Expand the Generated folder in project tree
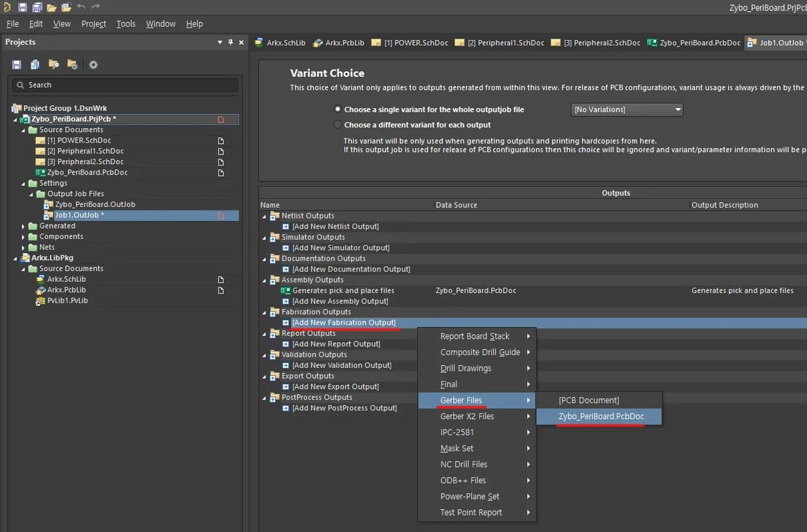This screenshot has height=532, width=807. (x=24, y=226)
